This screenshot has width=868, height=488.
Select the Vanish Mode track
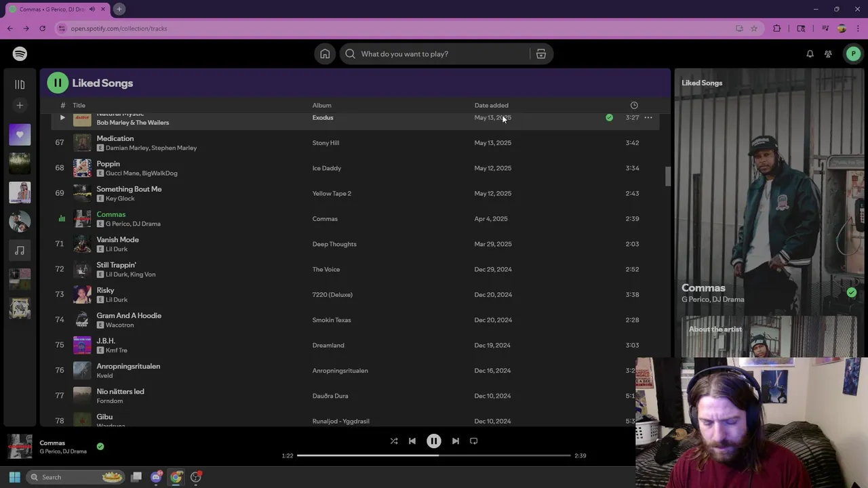[117, 239]
